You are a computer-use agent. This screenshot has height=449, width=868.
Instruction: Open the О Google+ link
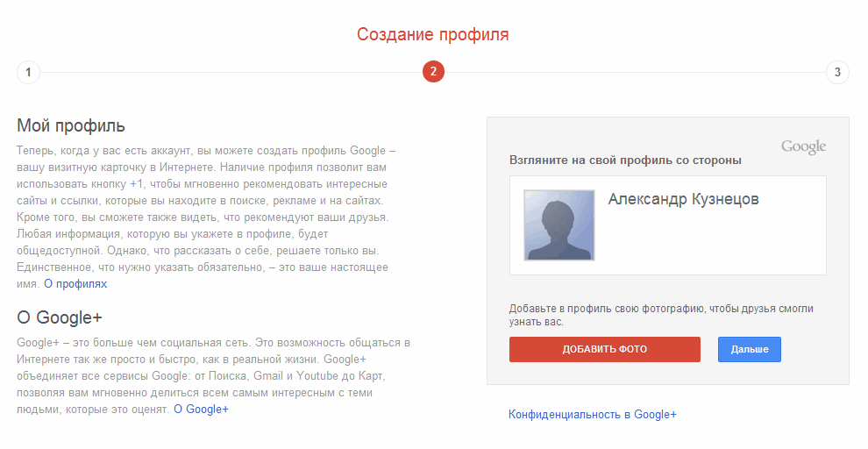pyautogui.click(x=201, y=410)
